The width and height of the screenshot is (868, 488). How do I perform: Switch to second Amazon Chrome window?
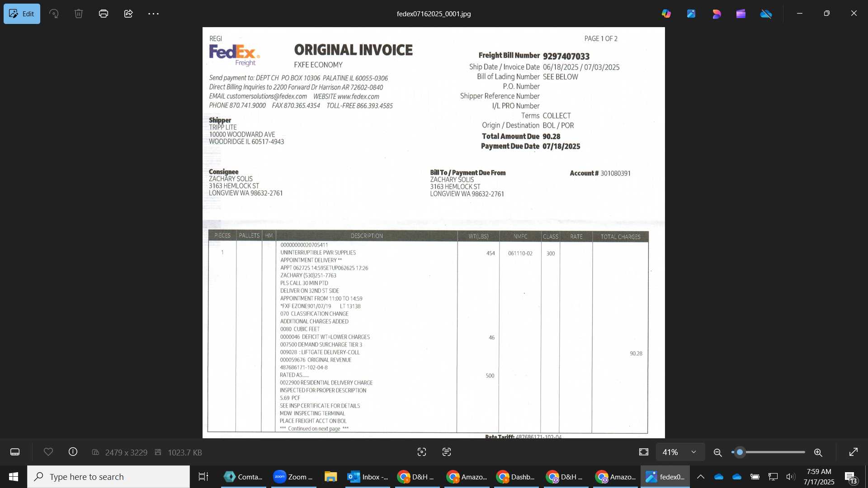point(615,477)
